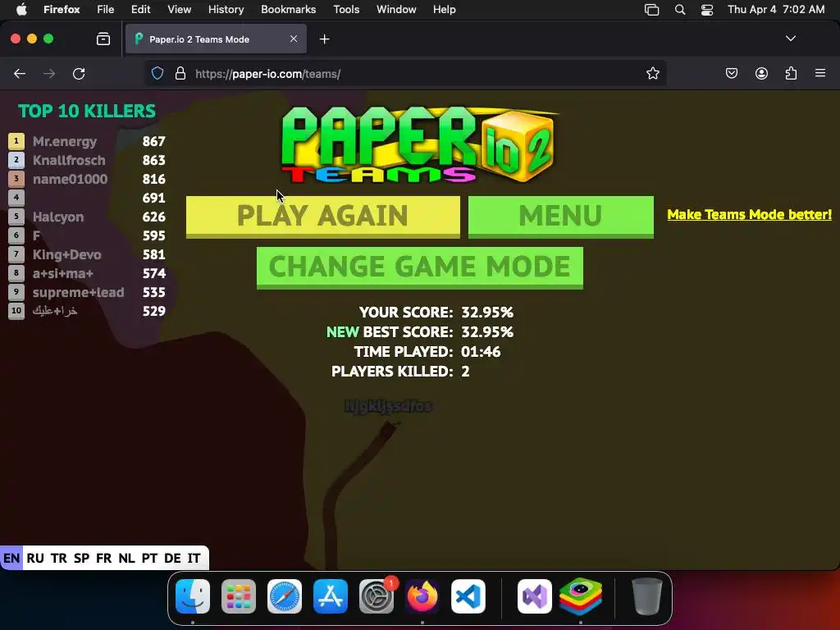Select Knallfrosch leaderboard entry
Viewport: 840px width, 630px height.
pos(87,160)
